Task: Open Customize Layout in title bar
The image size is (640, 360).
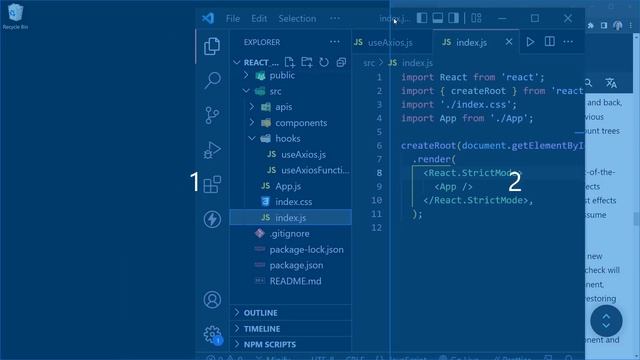Action: point(476,18)
